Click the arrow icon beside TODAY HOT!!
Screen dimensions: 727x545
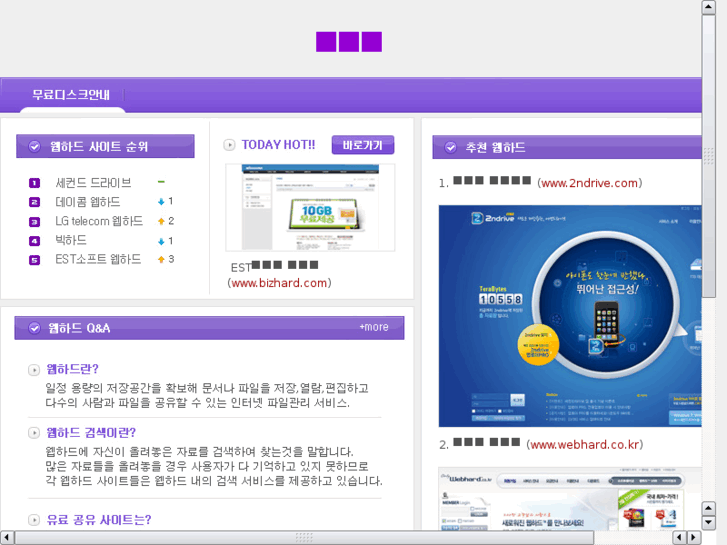click(229, 145)
